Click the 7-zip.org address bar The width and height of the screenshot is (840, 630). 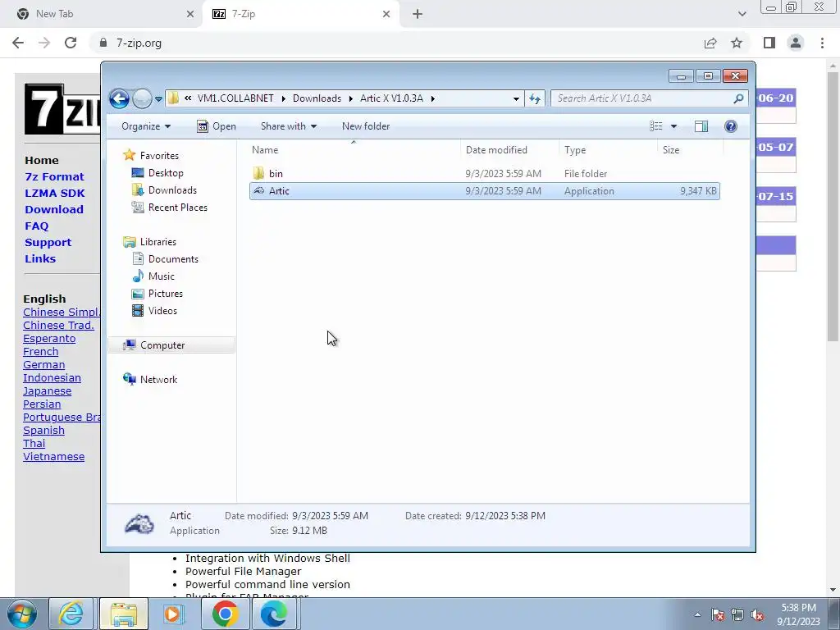[396, 43]
